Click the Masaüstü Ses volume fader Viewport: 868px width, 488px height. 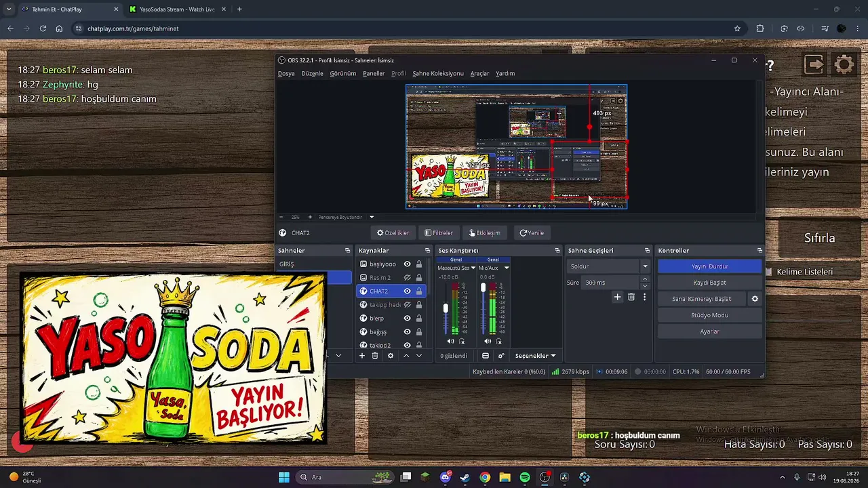(446, 308)
